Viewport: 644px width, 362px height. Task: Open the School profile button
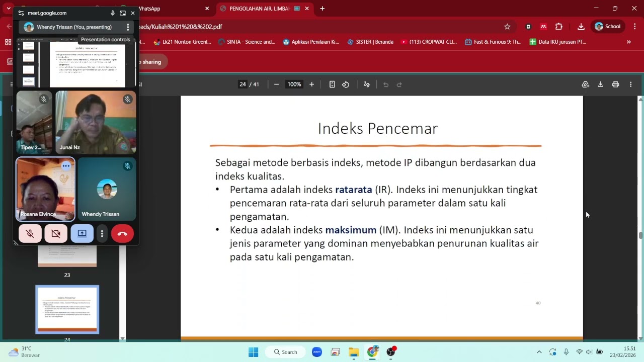point(608,27)
